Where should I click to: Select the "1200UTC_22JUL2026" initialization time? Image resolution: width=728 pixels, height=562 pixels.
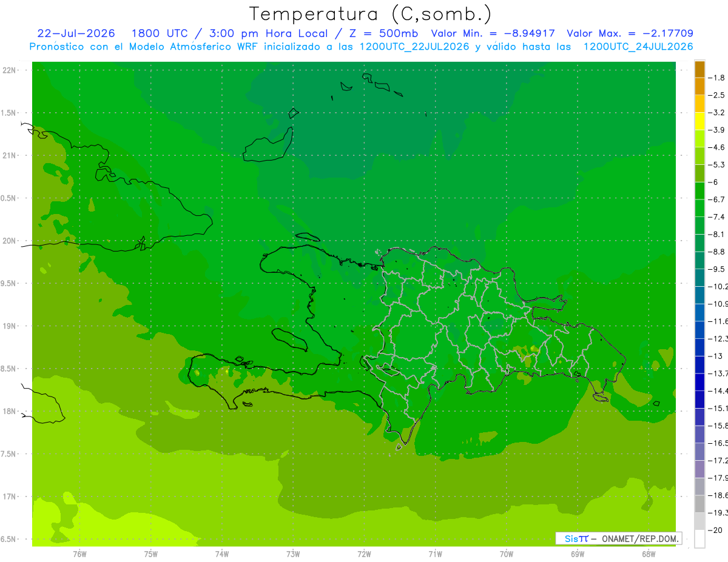414,47
